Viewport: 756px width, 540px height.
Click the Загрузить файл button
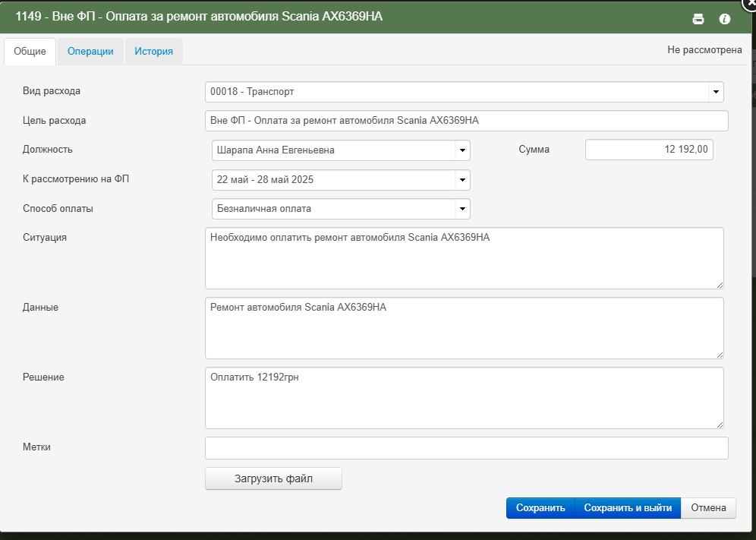click(x=273, y=478)
